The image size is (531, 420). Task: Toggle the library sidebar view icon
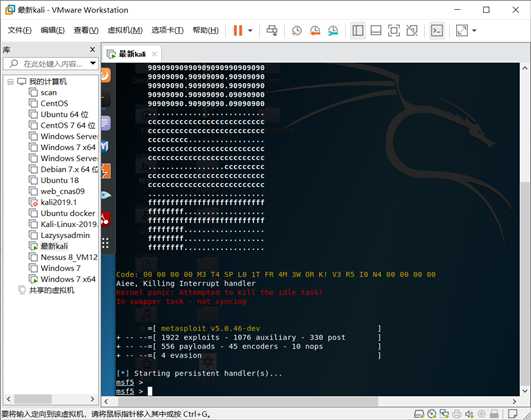(358, 30)
